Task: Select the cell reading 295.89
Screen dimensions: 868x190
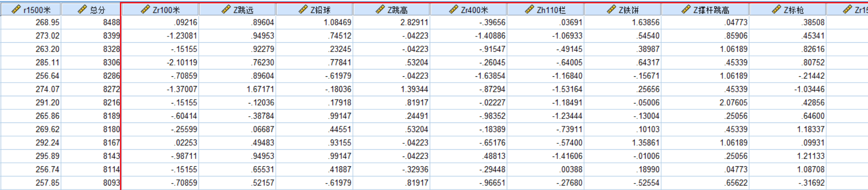Action: click(x=31, y=156)
